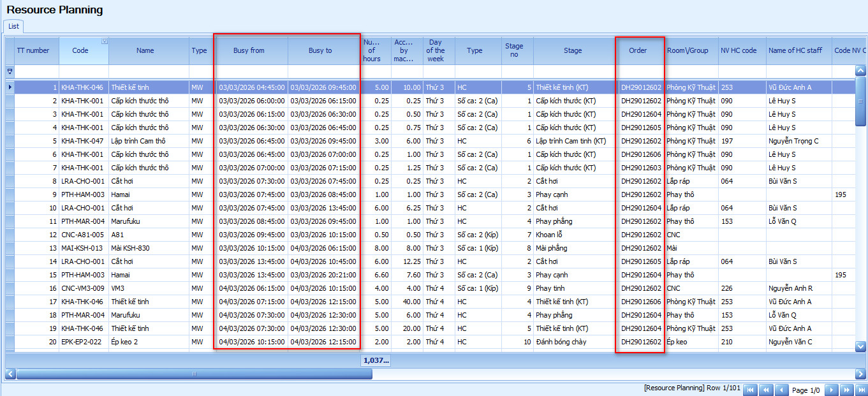This screenshot has width=868, height=396.
Task: Jump back with the double-left pager arrow
Action: 766,390
